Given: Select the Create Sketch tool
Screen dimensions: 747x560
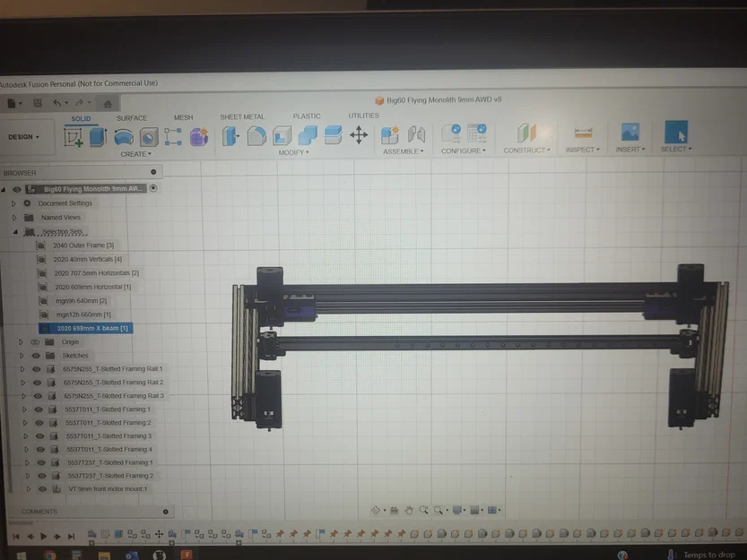Looking at the screenshot, I should (75, 136).
